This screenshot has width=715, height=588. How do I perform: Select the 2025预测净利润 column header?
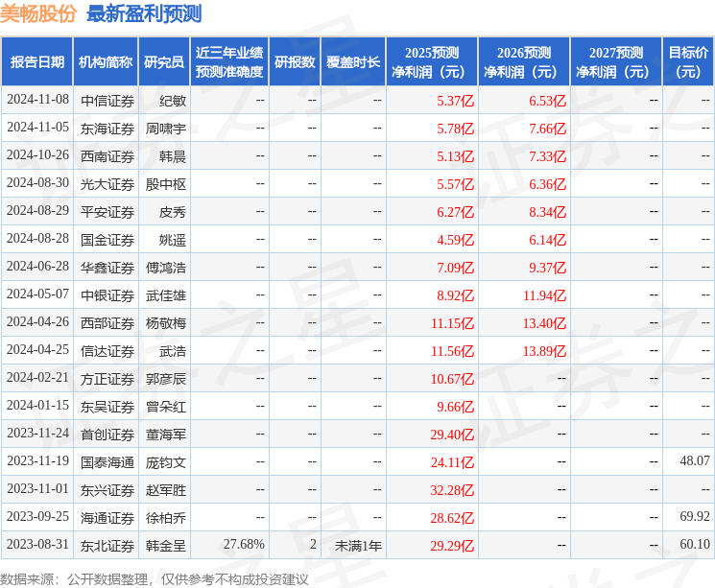[x=432, y=61]
